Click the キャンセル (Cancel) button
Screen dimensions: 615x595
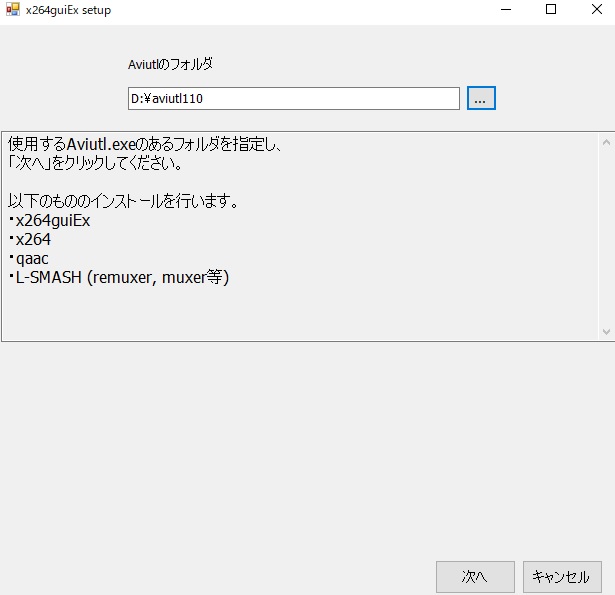pyautogui.click(x=562, y=577)
